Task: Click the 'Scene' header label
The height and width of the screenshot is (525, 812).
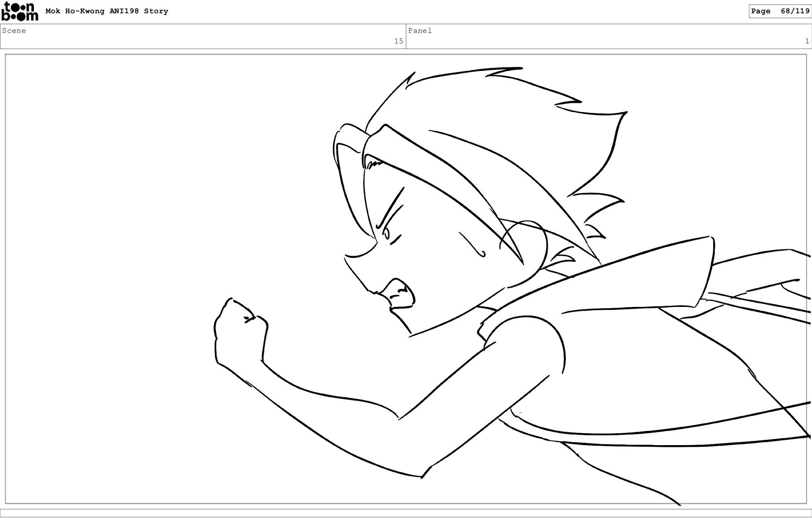Action: click(x=14, y=31)
